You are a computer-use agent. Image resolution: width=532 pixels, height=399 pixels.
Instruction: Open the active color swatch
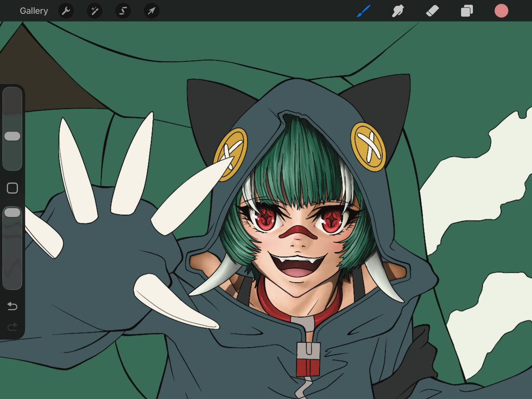coord(501,11)
